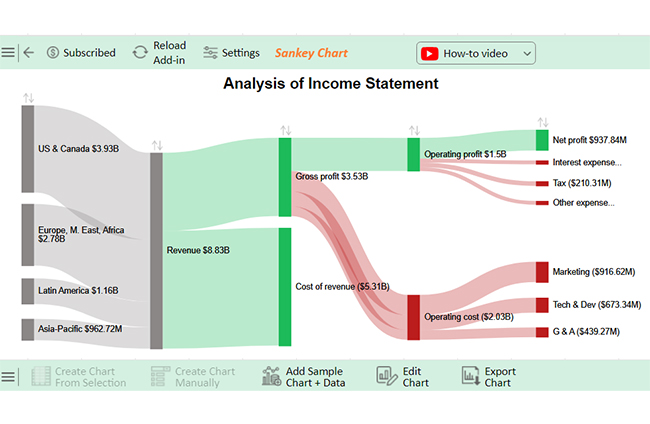Click the Reload Add-in circular arrows icon
The height and width of the screenshot is (424, 650).
pyautogui.click(x=140, y=53)
